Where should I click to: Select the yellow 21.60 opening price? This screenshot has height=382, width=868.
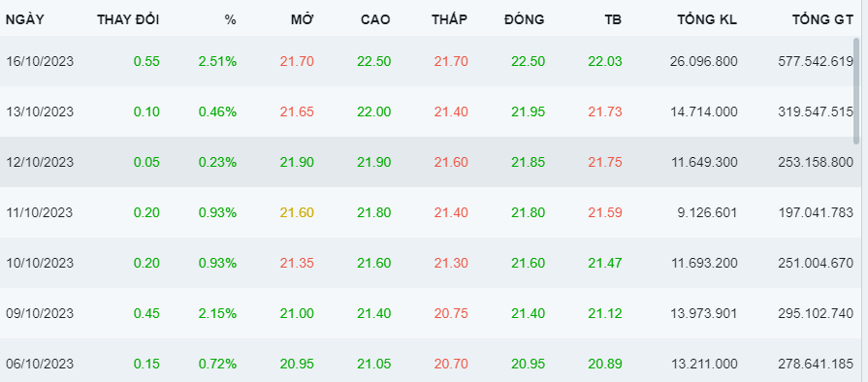(x=297, y=212)
